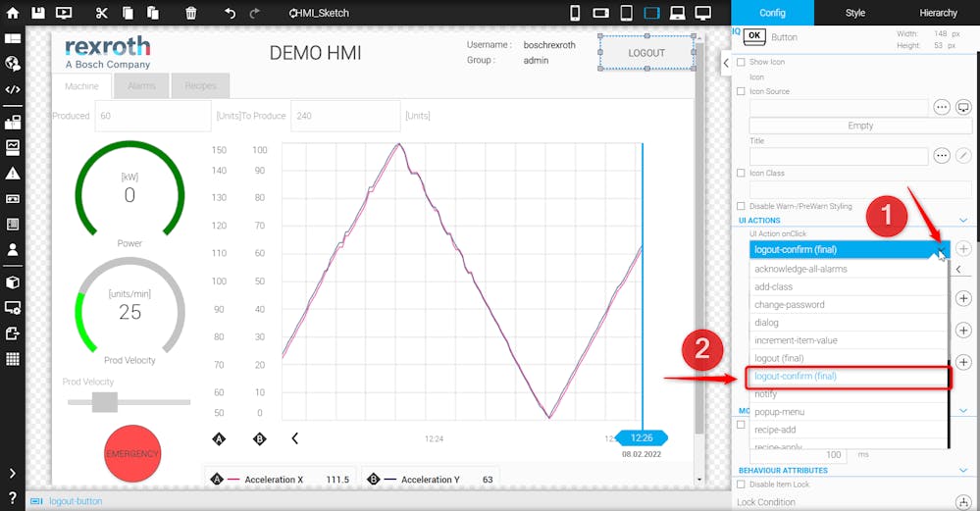Click the Title input field
The image size is (980, 511).
pyautogui.click(x=839, y=156)
